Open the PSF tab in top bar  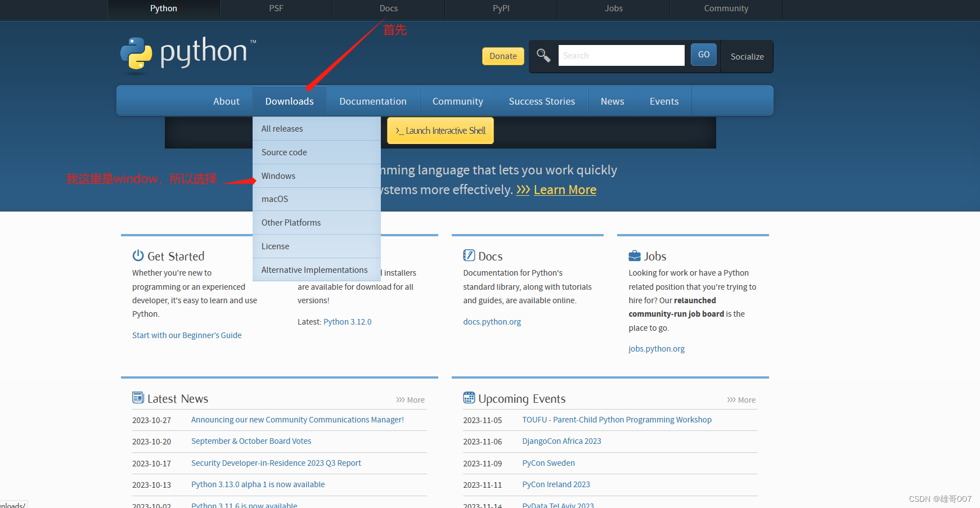(x=276, y=8)
